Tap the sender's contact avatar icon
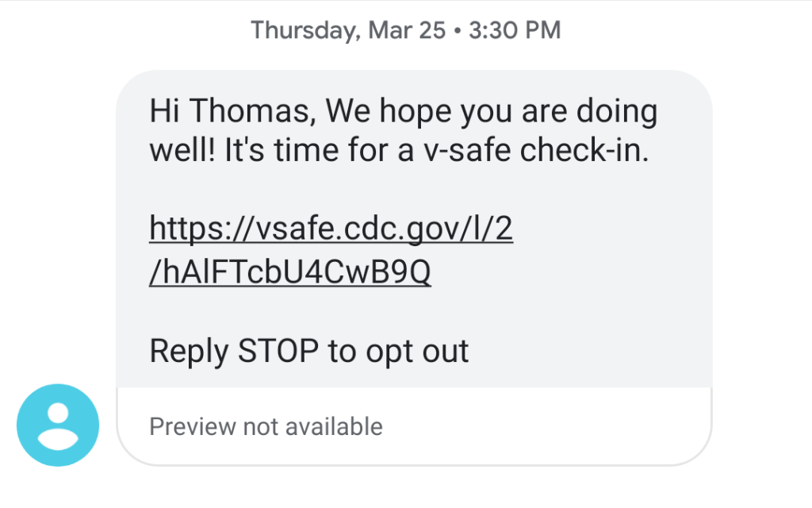Image resolution: width=812 pixels, height=508 pixels. coord(58,425)
